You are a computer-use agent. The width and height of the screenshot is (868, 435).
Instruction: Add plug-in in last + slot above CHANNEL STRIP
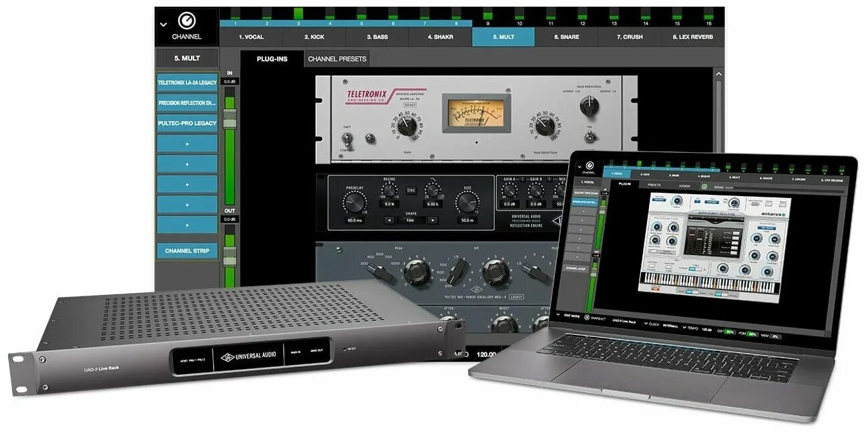187,225
